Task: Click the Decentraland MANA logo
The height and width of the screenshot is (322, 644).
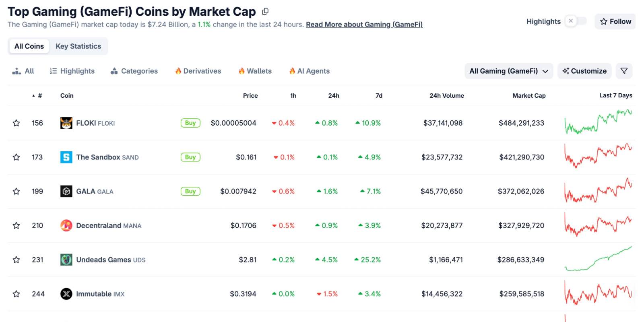Action: [66, 226]
